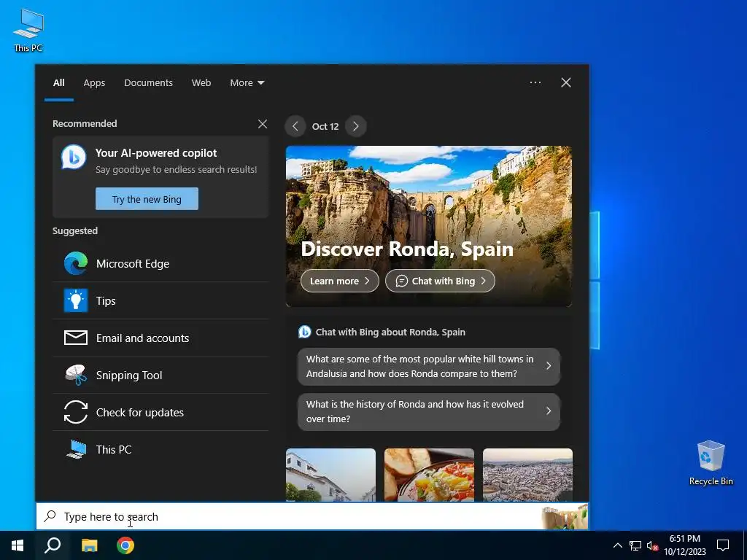This screenshot has width=747, height=560.
Task: Open the white hill towns Andalusia question
Action: tap(429, 366)
